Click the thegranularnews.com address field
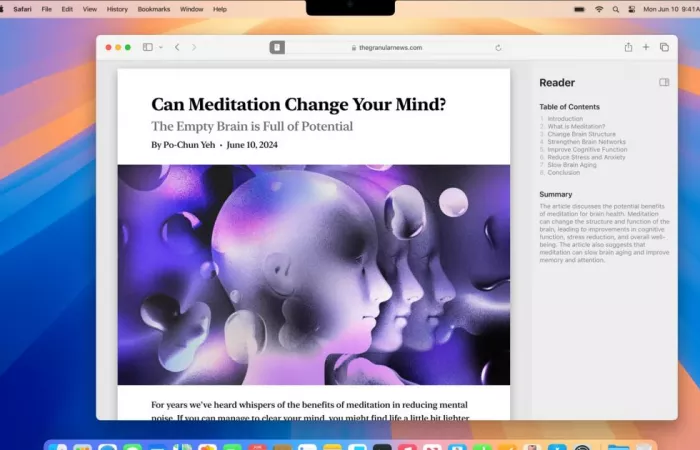Screen dimensions: 700x450 point(390,47)
